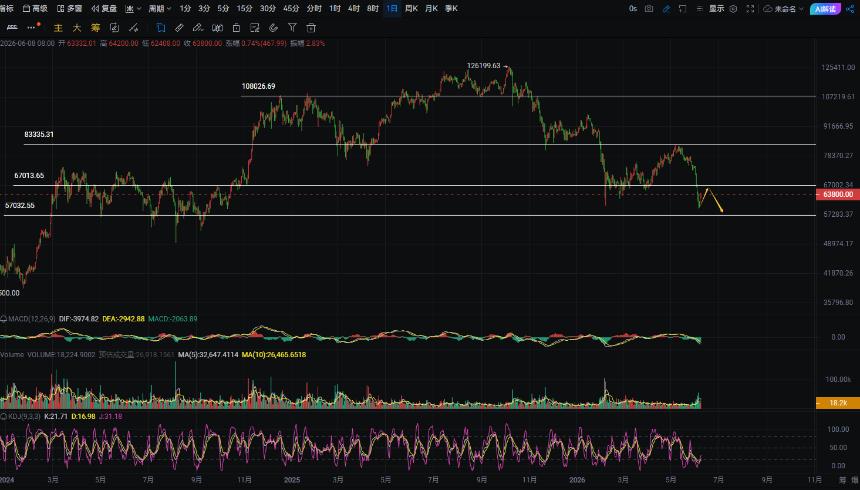Click the 63800.00 current price label
Viewport: 860px width, 490px height.
(838, 194)
